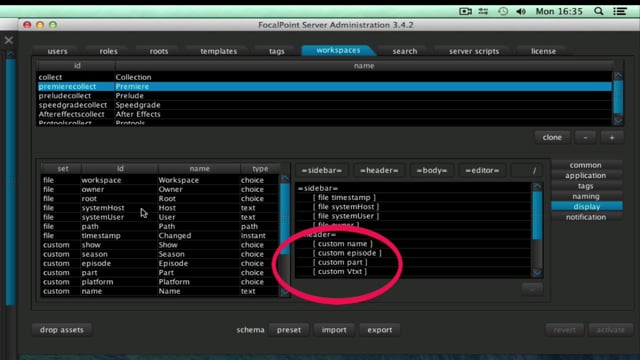Image resolution: width=640 pixels, height=360 pixels.
Task: Select the tags section on right
Action: [586, 186]
